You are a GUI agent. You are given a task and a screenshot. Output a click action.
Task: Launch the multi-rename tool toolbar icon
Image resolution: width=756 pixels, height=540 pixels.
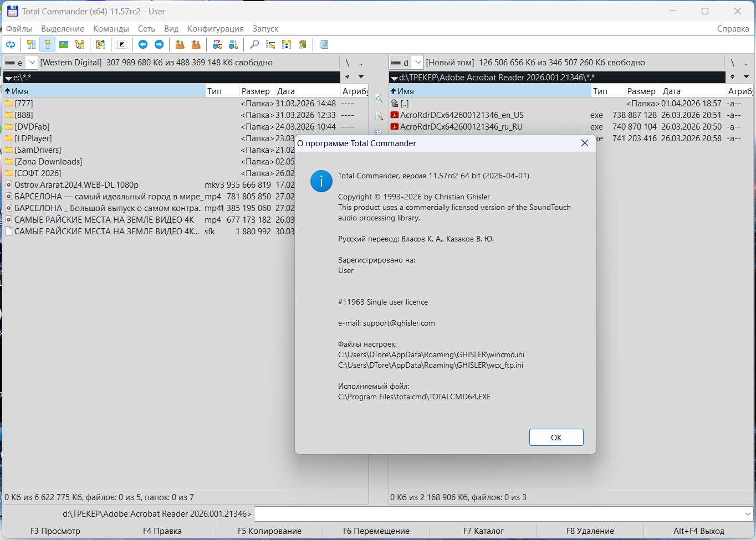click(x=270, y=44)
